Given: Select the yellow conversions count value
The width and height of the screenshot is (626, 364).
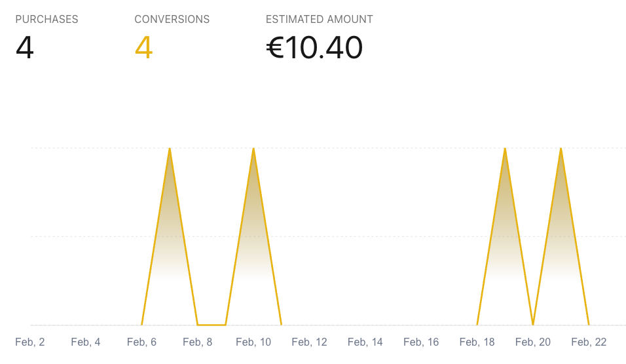Looking at the screenshot, I should point(143,48).
